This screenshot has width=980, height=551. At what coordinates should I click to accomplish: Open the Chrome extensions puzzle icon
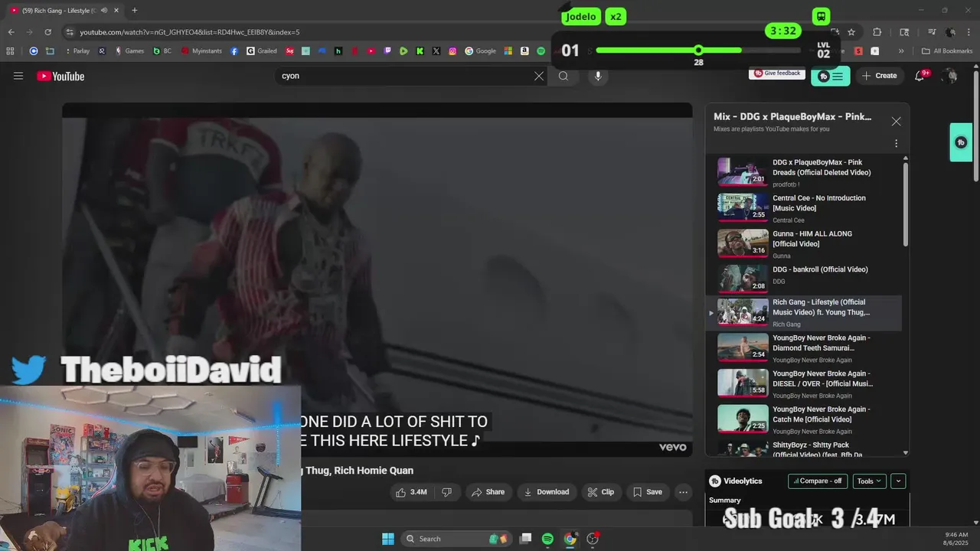click(877, 32)
